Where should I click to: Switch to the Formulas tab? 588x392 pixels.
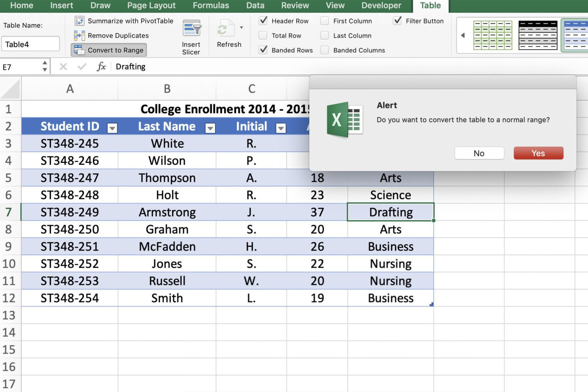211,6
